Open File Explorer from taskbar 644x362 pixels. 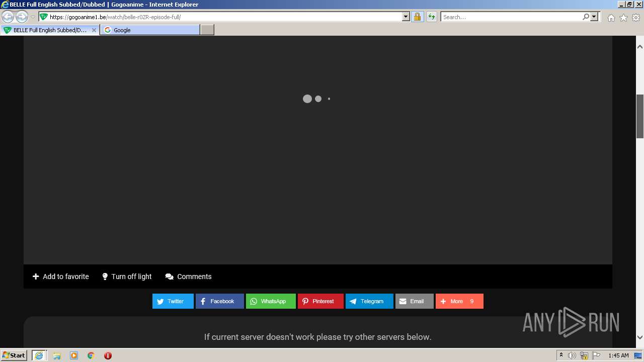coord(57,355)
